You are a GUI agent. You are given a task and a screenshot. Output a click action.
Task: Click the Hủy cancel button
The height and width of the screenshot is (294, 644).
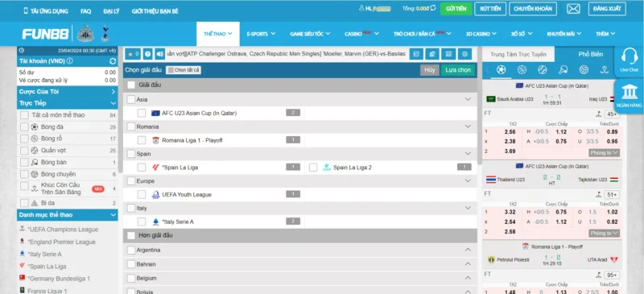pos(430,70)
